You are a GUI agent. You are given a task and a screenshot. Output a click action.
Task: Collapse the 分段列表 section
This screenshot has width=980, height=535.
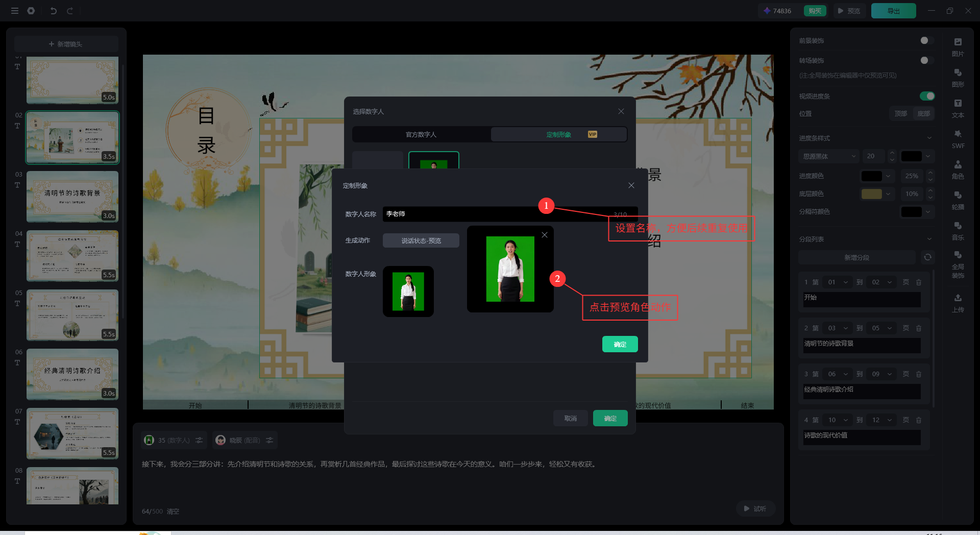coord(929,239)
